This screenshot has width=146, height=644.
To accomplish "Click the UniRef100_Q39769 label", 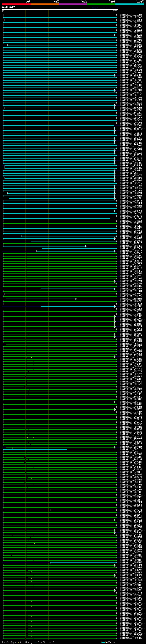I will pyautogui.click(x=131, y=53).
